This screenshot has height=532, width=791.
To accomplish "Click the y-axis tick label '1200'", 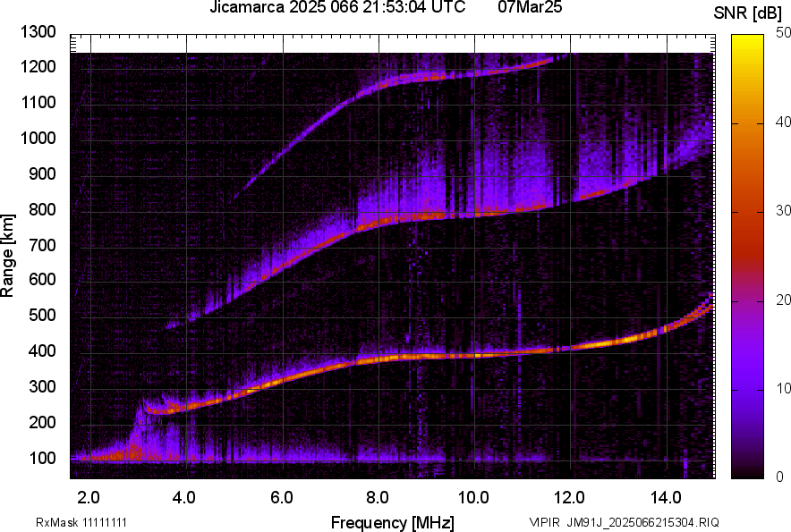I will click(x=38, y=66).
